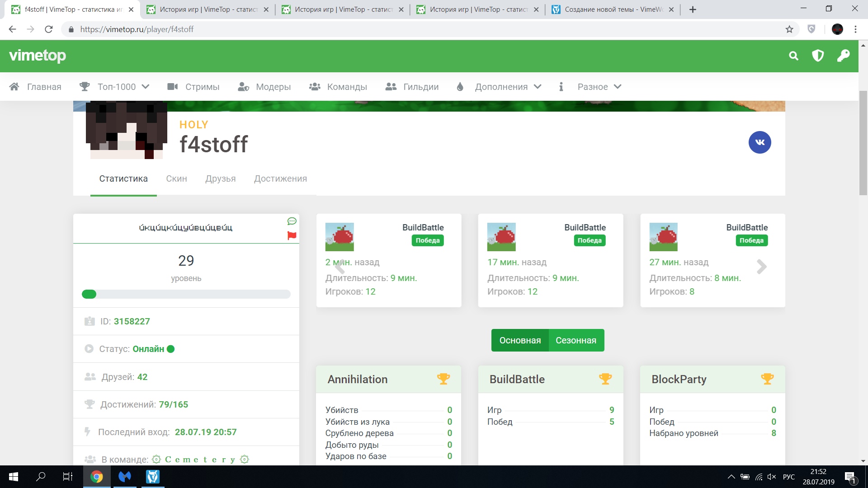Viewport: 868px width, 488px height.
Task: Go to Главная home page
Action: [x=35, y=87]
